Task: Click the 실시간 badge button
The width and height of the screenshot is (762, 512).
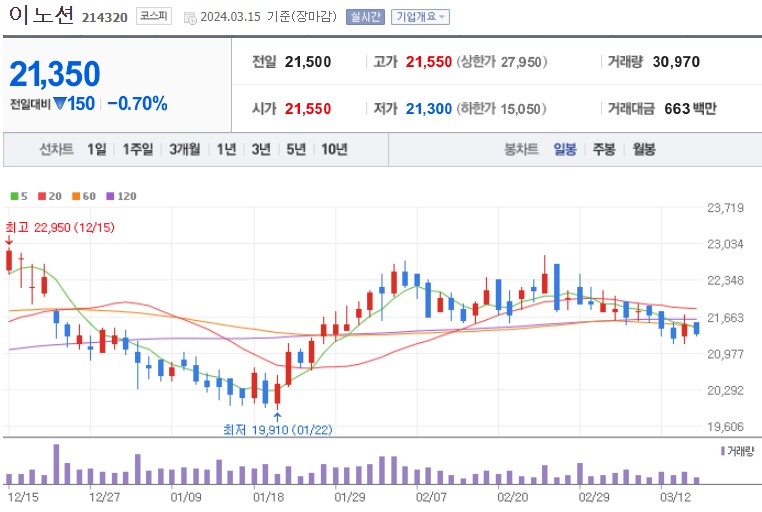Action: click(365, 17)
